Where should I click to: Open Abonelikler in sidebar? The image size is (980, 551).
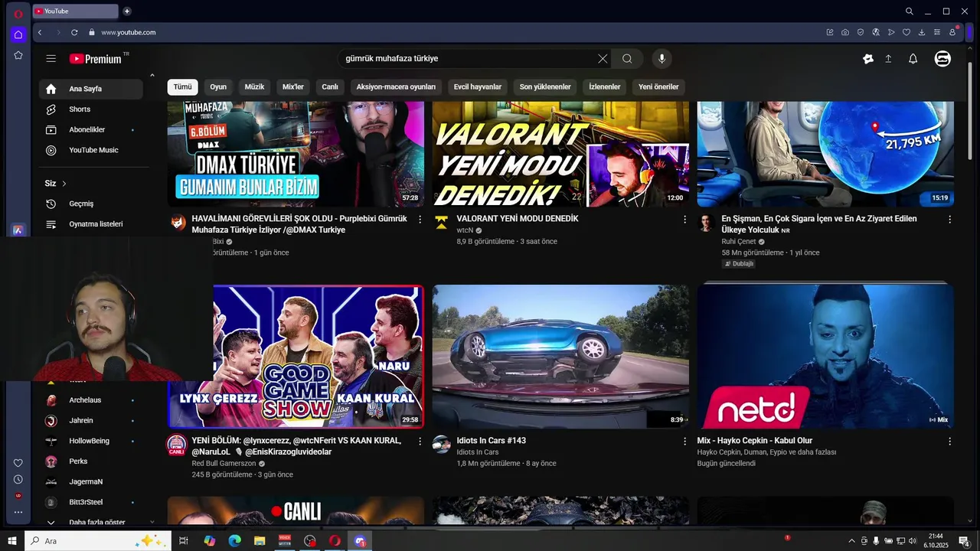(x=91, y=130)
